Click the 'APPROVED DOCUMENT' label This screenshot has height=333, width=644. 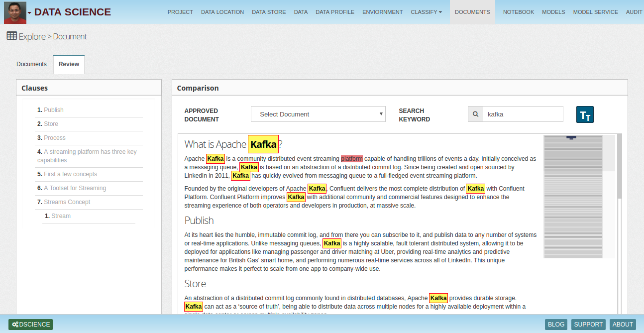pos(202,115)
